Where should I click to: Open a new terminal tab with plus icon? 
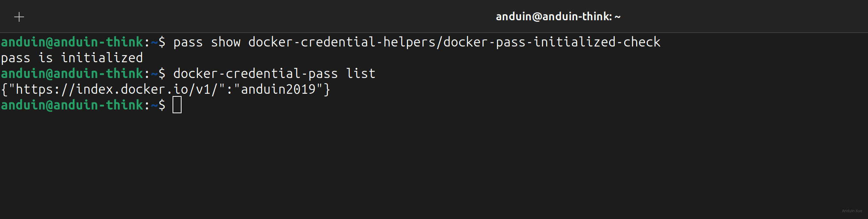click(x=19, y=17)
